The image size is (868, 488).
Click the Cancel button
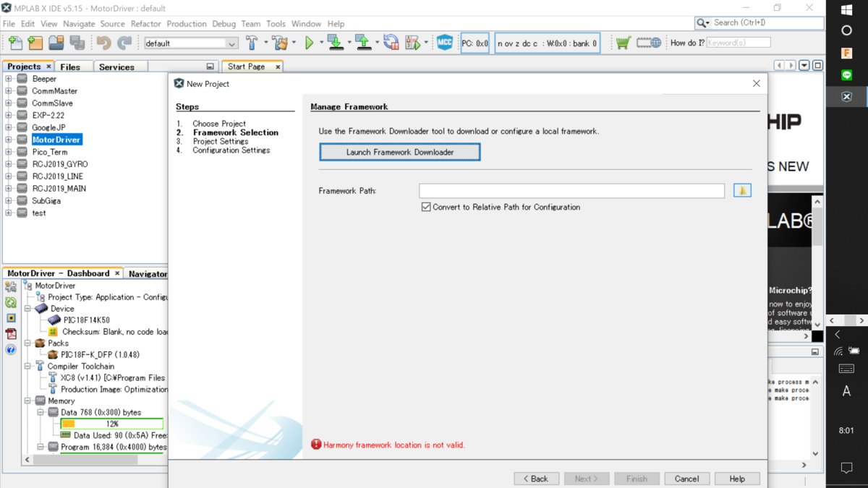(x=686, y=479)
